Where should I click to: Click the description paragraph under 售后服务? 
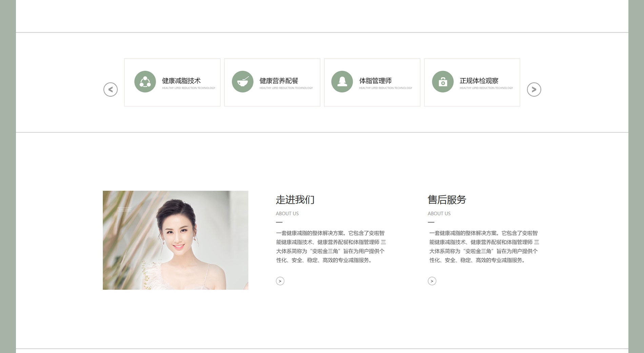484,247
